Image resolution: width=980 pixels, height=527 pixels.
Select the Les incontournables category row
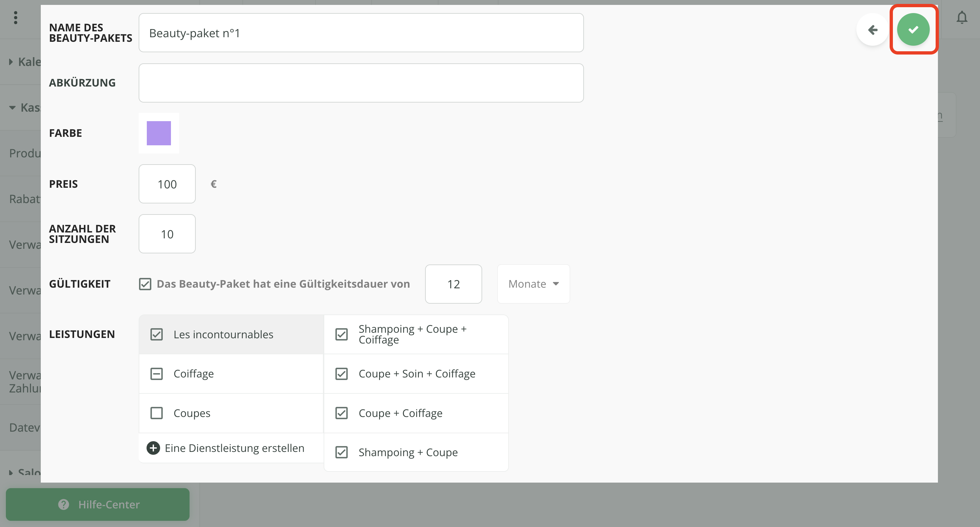(x=223, y=334)
